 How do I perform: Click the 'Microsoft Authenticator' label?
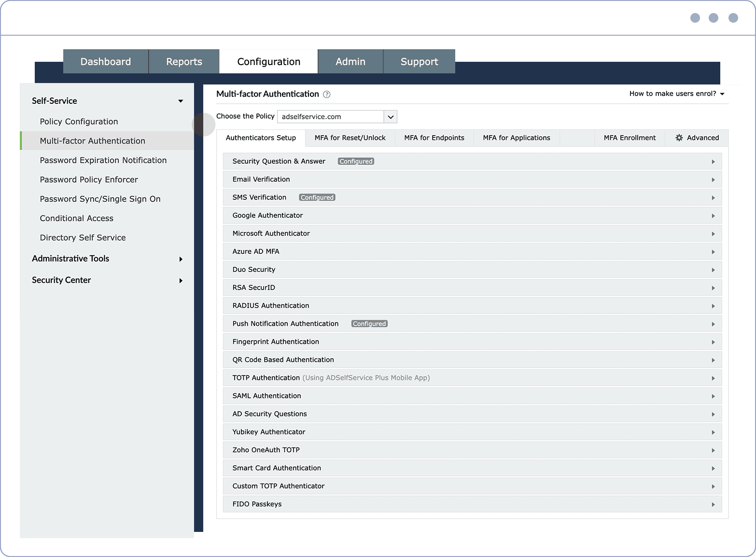coord(271,233)
